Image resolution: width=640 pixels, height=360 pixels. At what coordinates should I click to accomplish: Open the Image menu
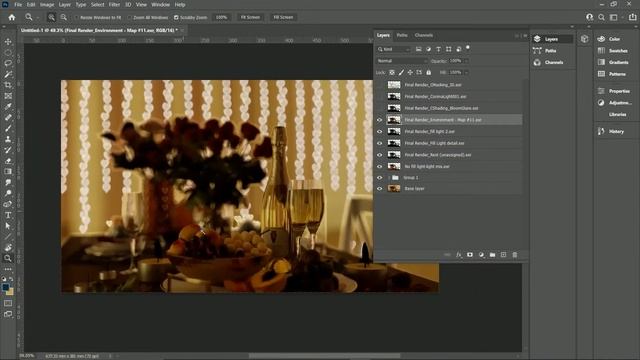coord(47,4)
